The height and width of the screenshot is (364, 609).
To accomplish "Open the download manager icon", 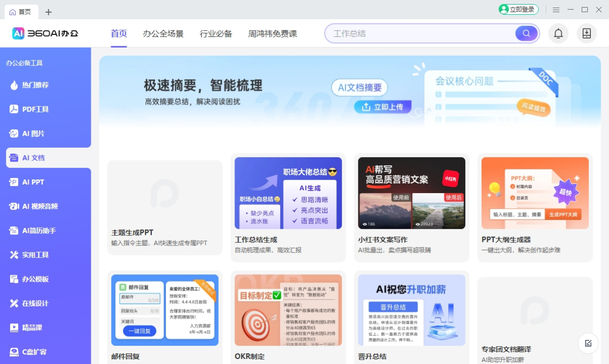I will [x=587, y=33].
